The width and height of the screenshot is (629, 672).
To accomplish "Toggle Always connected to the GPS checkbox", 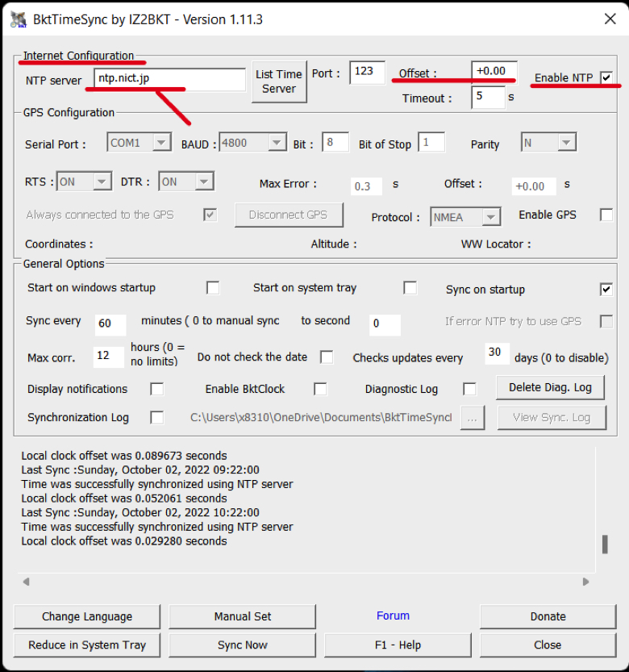I will tap(210, 215).
